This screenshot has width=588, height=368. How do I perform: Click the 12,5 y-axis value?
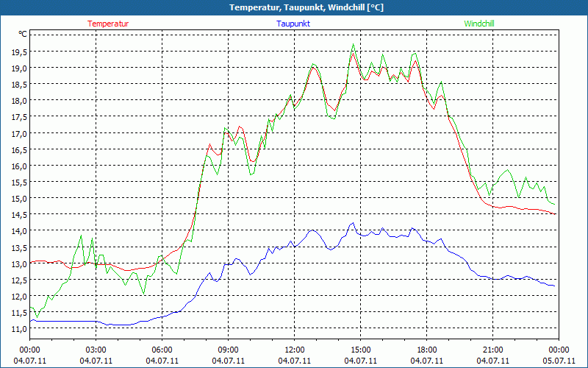(x=19, y=280)
